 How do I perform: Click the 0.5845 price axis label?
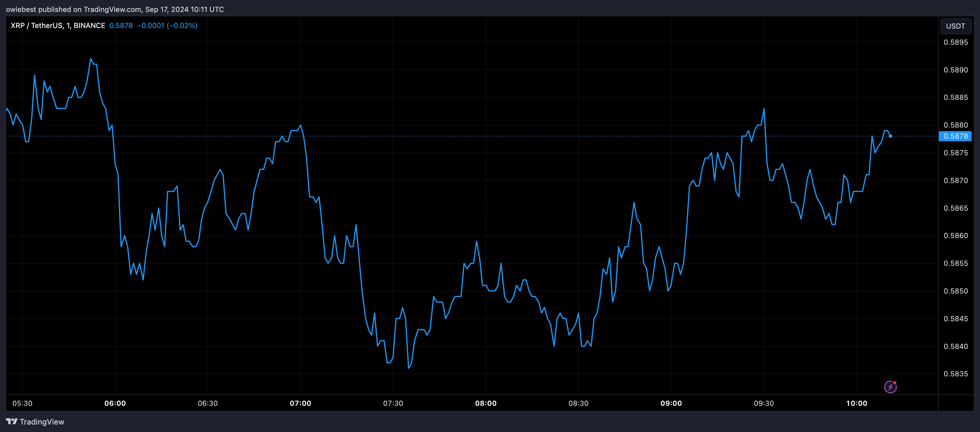click(x=956, y=319)
